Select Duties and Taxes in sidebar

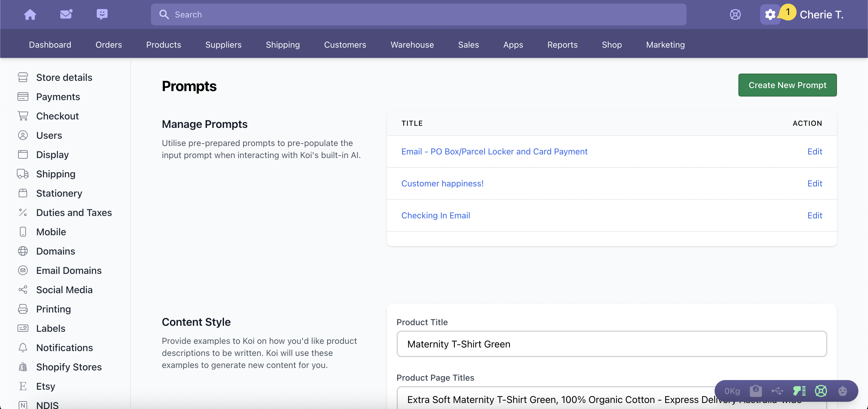[x=74, y=212]
